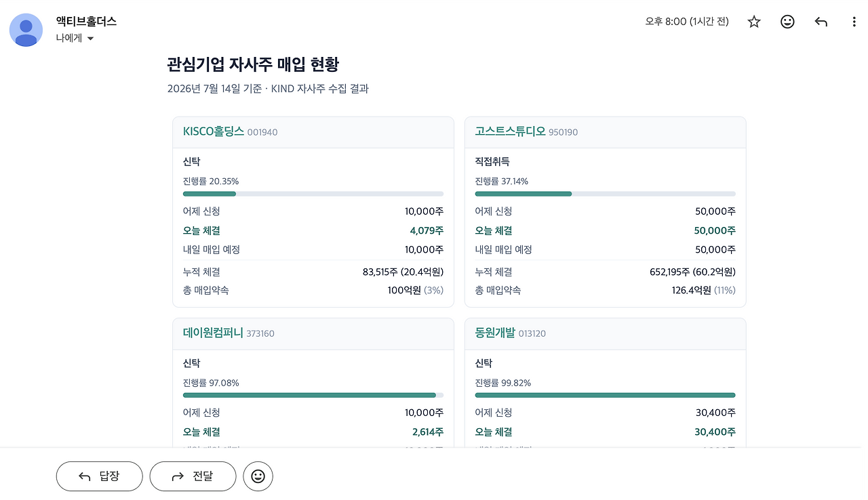868x500 pixels.
Task: Add an emoji reaction in the header
Action: point(787,22)
